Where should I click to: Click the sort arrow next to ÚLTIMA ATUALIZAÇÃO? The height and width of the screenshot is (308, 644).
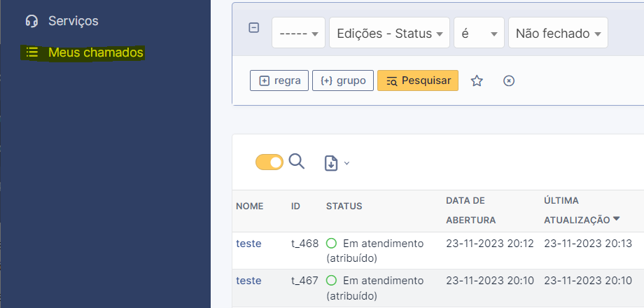pyautogui.click(x=616, y=219)
